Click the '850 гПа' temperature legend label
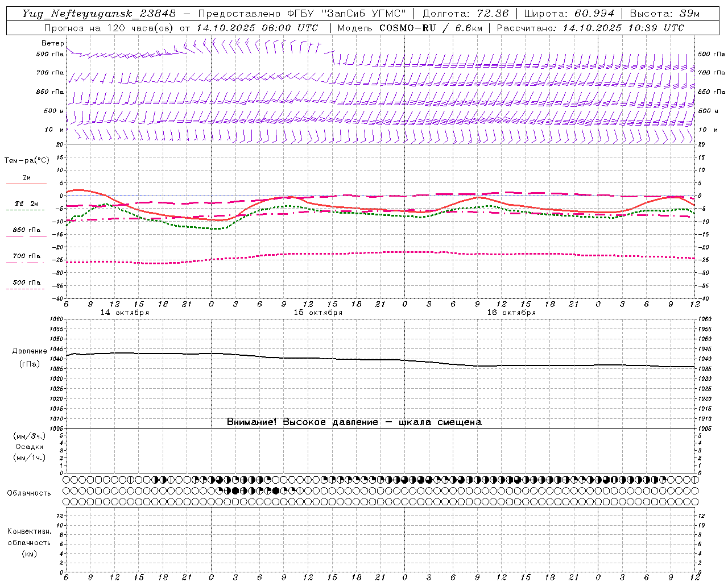The image size is (728, 582). 27,230
